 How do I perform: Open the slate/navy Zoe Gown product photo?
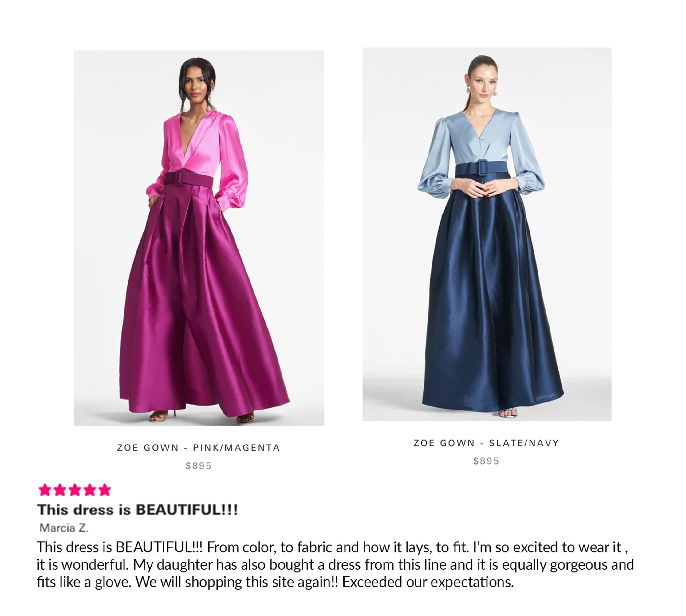click(x=487, y=234)
